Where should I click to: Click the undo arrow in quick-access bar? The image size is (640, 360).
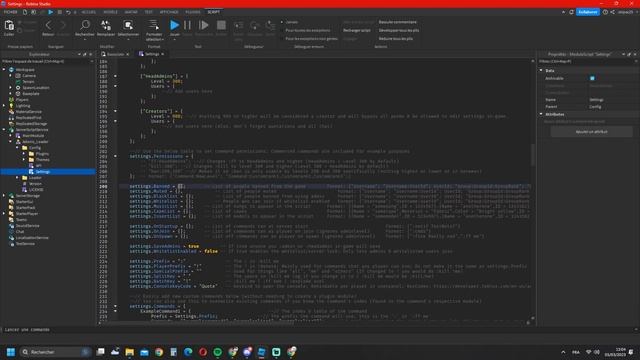[x=68, y=12]
